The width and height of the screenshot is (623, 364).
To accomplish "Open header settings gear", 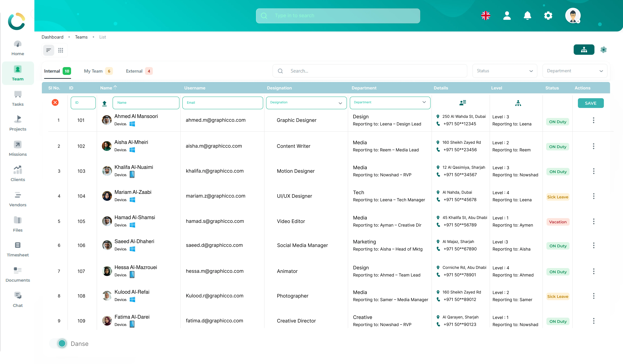I will (x=548, y=16).
